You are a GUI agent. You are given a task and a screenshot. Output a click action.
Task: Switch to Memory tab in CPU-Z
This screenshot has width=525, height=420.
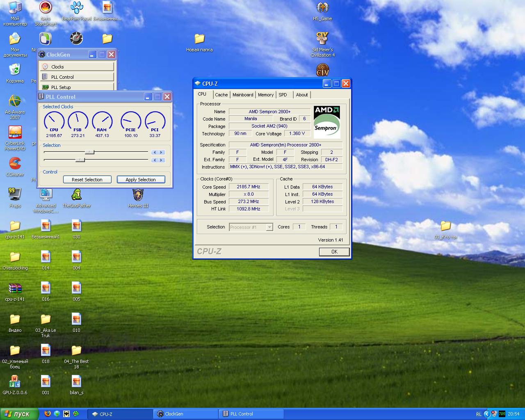pos(266,95)
